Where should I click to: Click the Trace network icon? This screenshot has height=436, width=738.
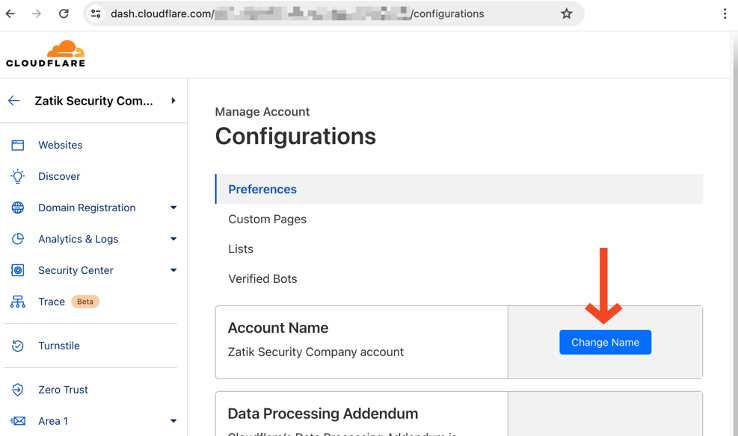[x=17, y=301]
